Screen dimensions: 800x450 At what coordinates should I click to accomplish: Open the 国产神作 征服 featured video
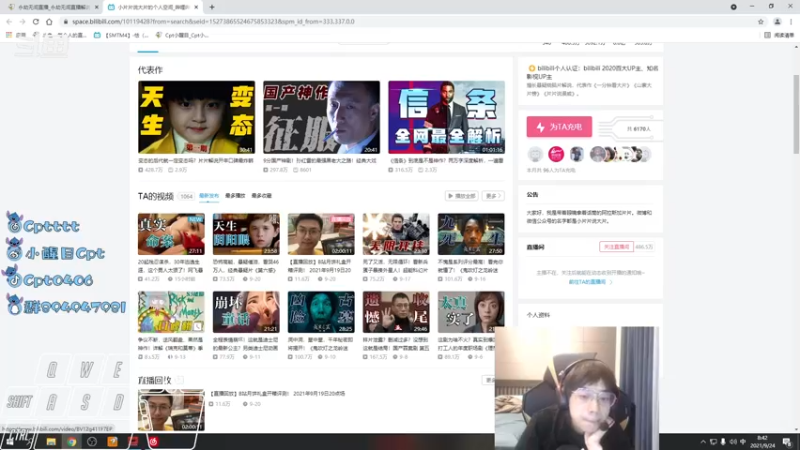321,117
